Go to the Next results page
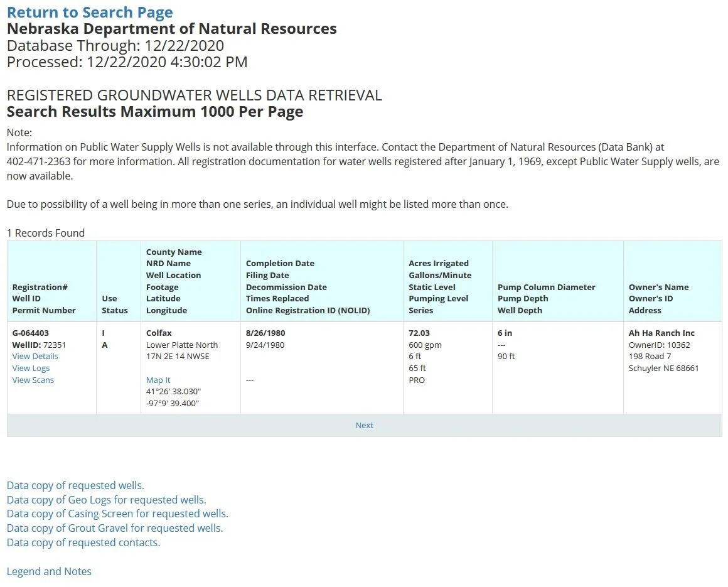Image resolution: width=728 pixels, height=587 pixels. pos(365,426)
